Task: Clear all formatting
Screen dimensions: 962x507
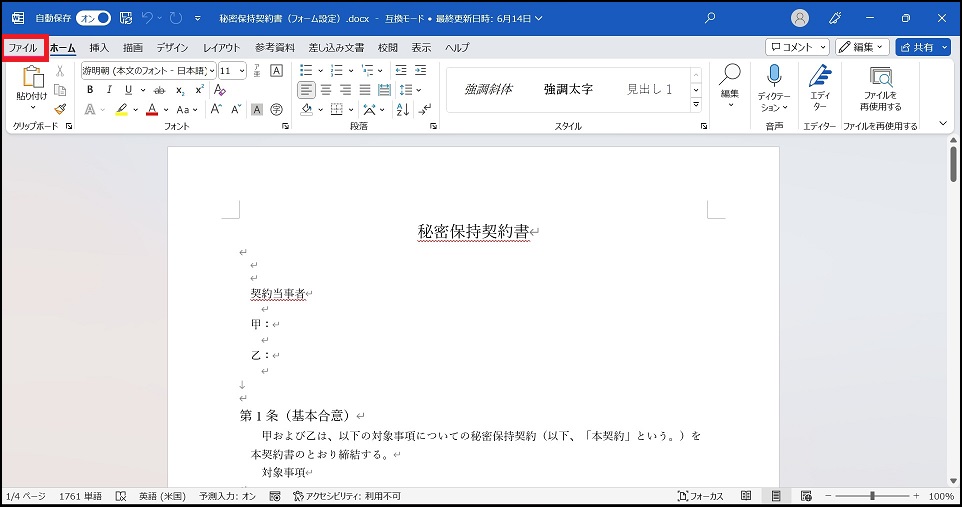Action: [220, 90]
